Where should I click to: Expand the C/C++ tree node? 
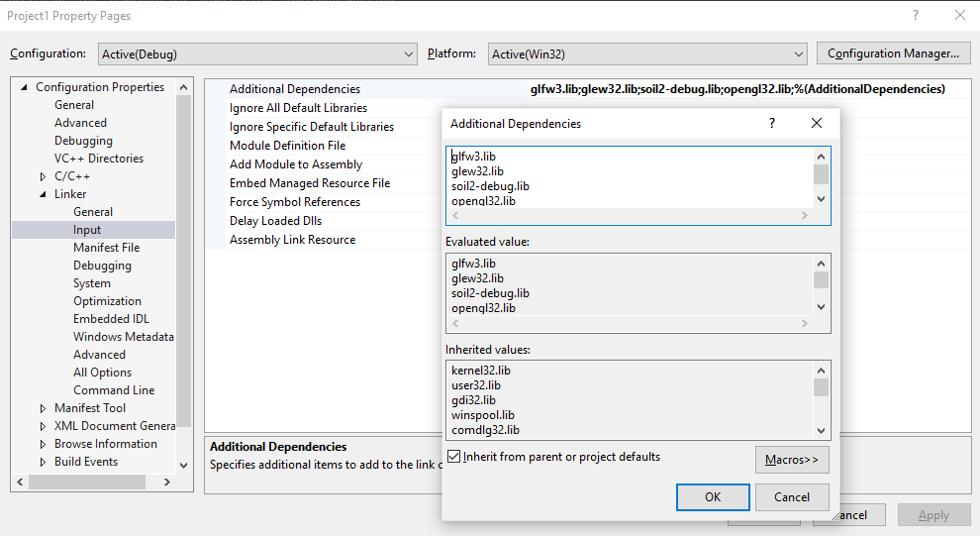[x=44, y=176]
